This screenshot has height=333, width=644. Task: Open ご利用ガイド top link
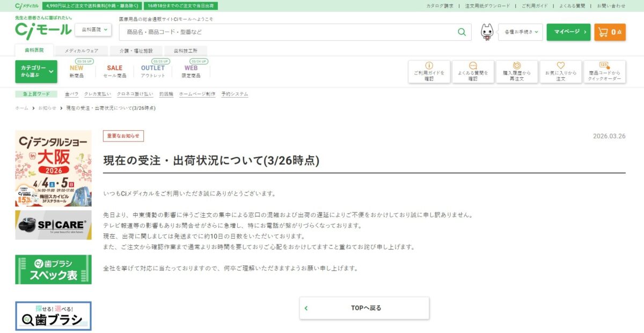tap(535, 5)
